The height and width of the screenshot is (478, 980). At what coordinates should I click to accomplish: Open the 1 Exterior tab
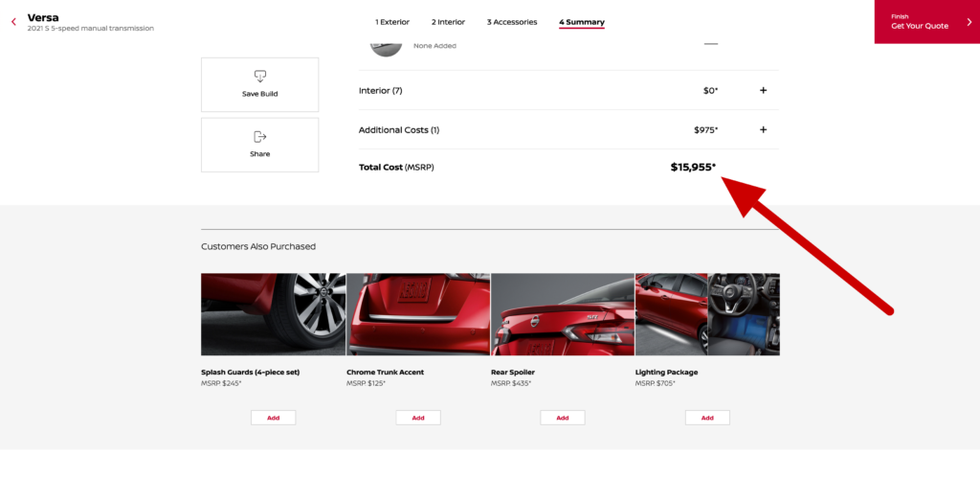[391, 22]
